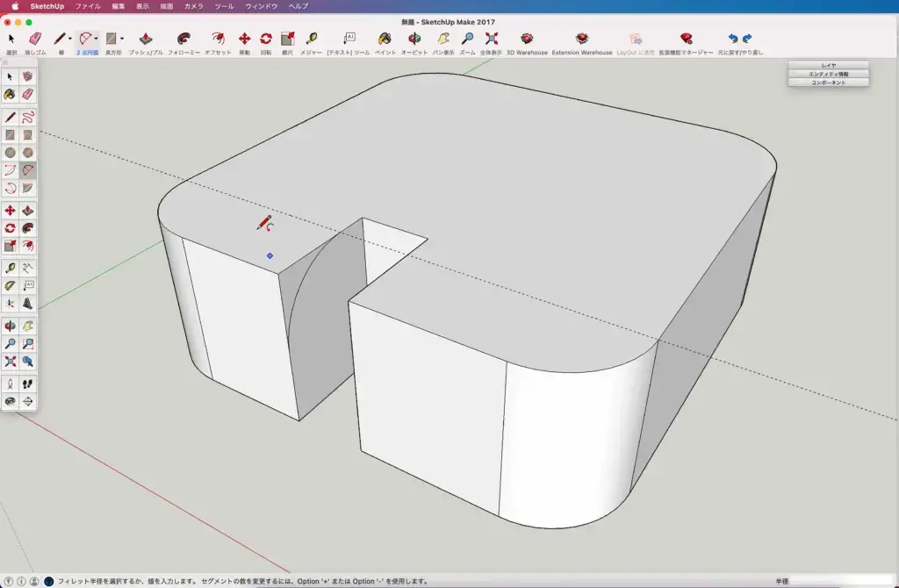Select the Protractor tool in left palette
This screenshot has height=588, width=899.
[x=10, y=286]
